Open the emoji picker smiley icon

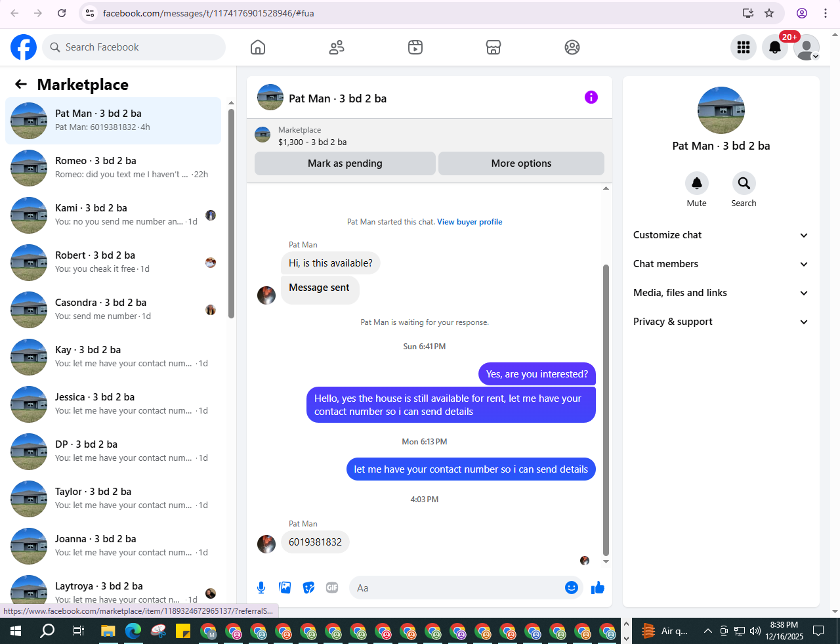click(572, 588)
